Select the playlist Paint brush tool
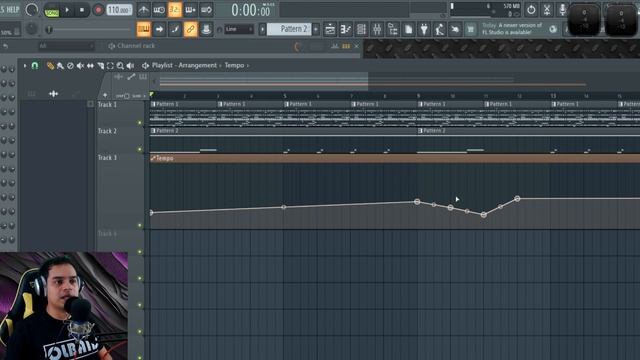The width and height of the screenshot is (640, 360). (60, 66)
